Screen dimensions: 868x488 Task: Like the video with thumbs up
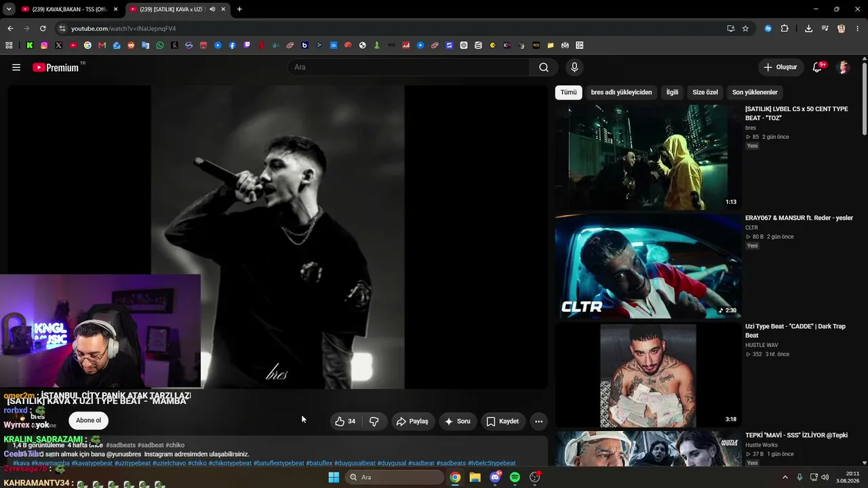coord(345,422)
